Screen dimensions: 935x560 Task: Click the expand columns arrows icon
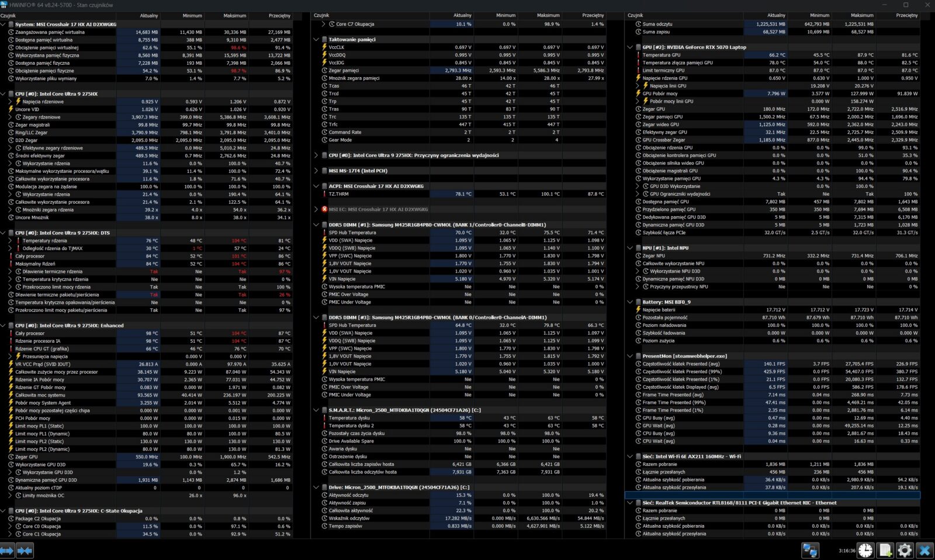[x=7, y=551]
